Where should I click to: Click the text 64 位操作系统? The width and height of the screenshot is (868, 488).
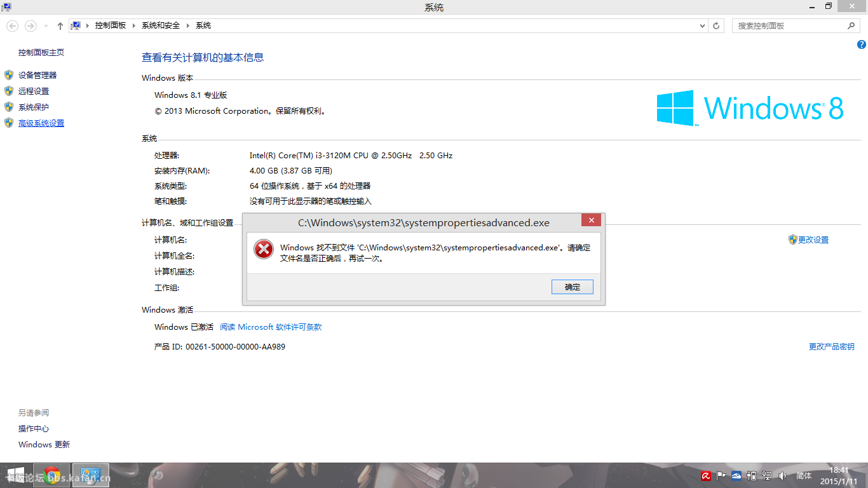click(x=276, y=186)
